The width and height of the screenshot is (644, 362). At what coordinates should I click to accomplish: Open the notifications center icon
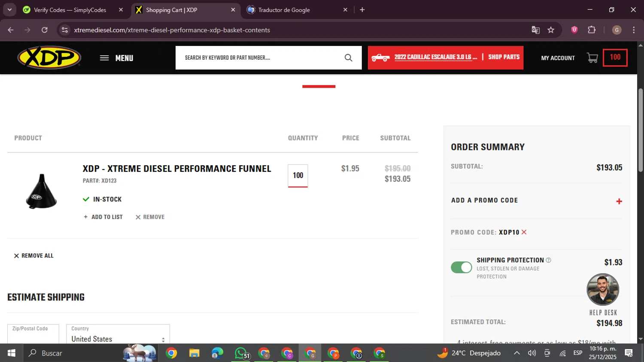tap(629, 353)
